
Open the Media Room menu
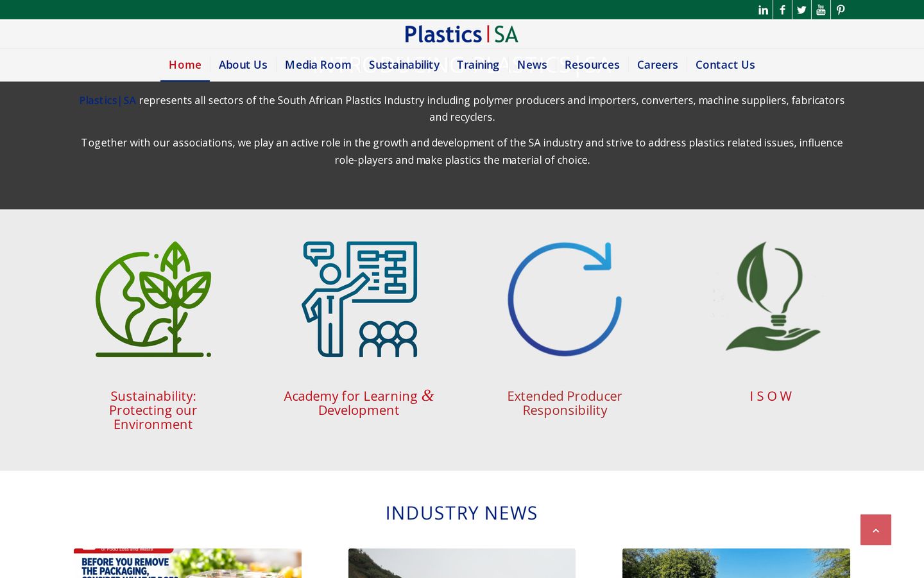318,65
